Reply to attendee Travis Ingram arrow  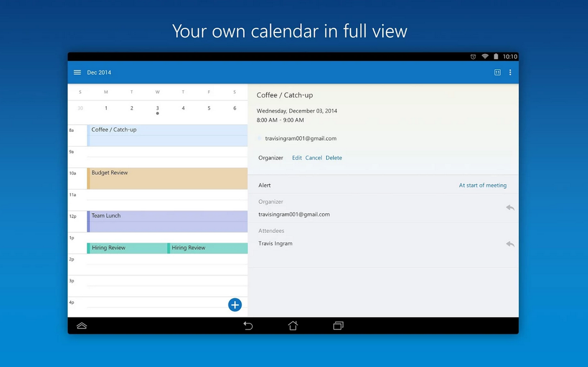(x=510, y=244)
